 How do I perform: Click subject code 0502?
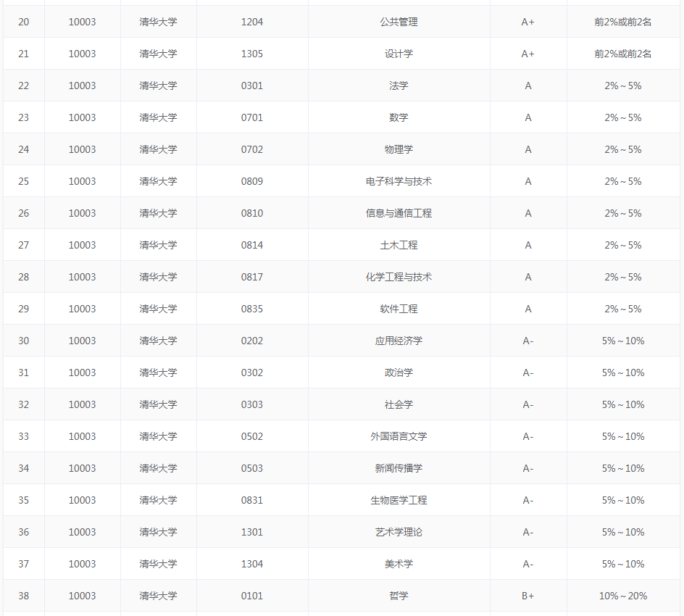[x=252, y=436]
